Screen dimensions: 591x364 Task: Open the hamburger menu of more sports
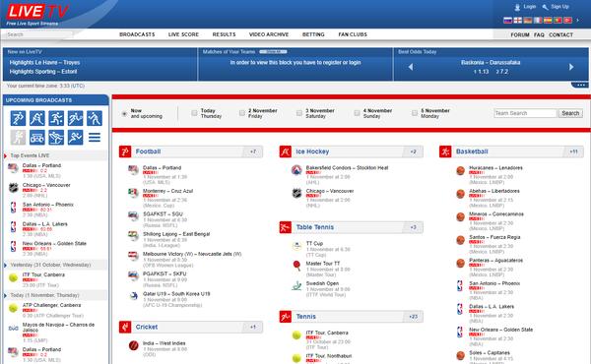[95, 138]
